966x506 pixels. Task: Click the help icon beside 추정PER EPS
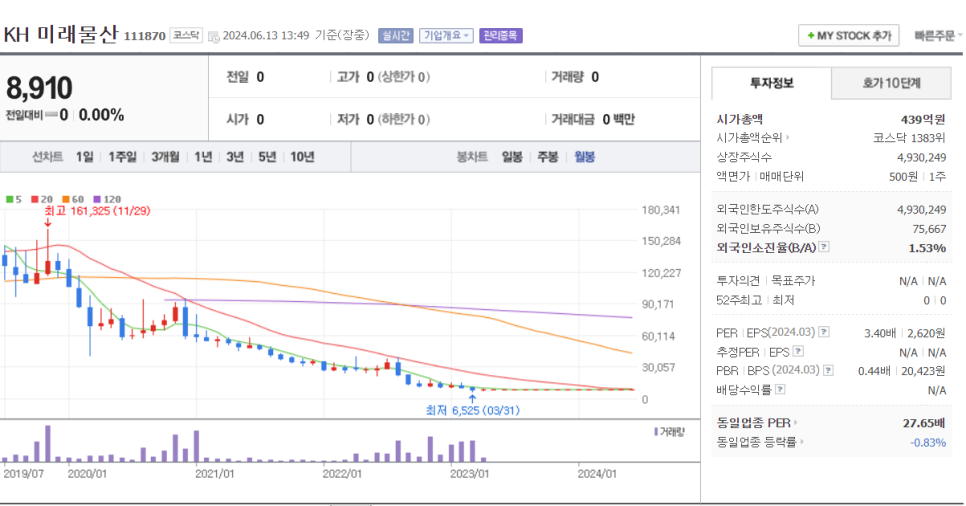point(798,351)
